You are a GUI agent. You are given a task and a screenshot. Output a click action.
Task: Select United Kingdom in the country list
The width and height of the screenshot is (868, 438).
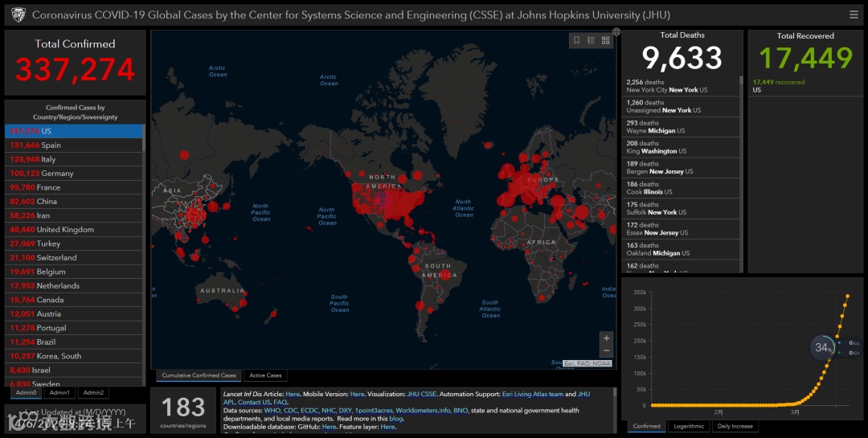[x=74, y=230]
